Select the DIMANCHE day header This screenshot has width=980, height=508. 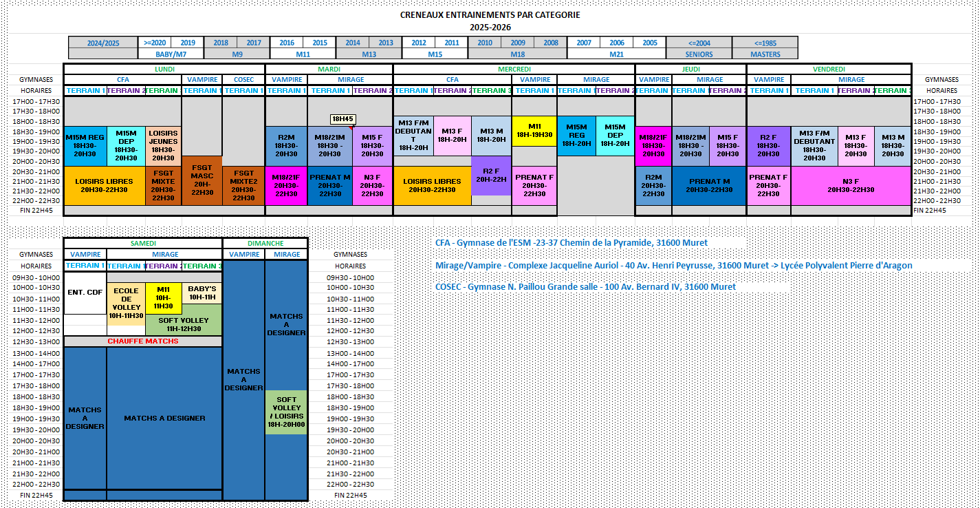[x=265, y=243]
